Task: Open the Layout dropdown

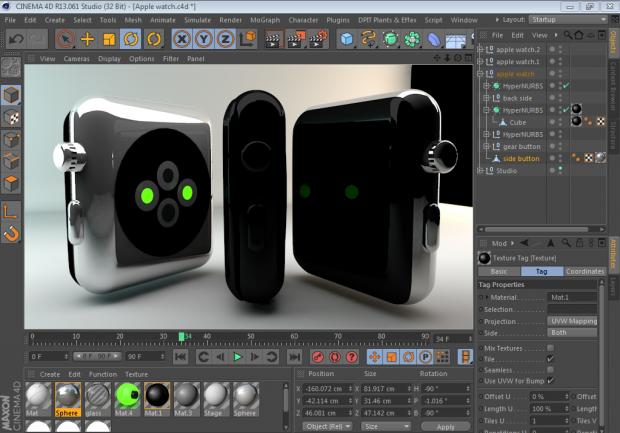Action: coord(568,19)
